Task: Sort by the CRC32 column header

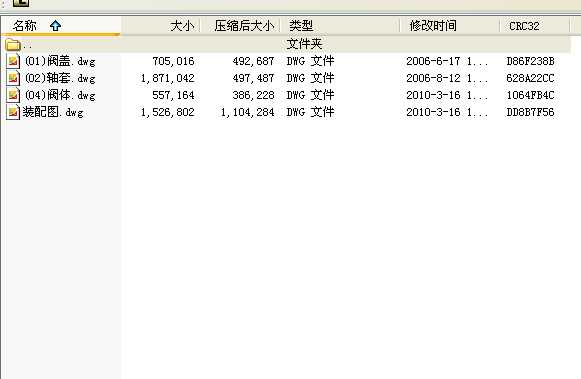Action: click(535, 26)
